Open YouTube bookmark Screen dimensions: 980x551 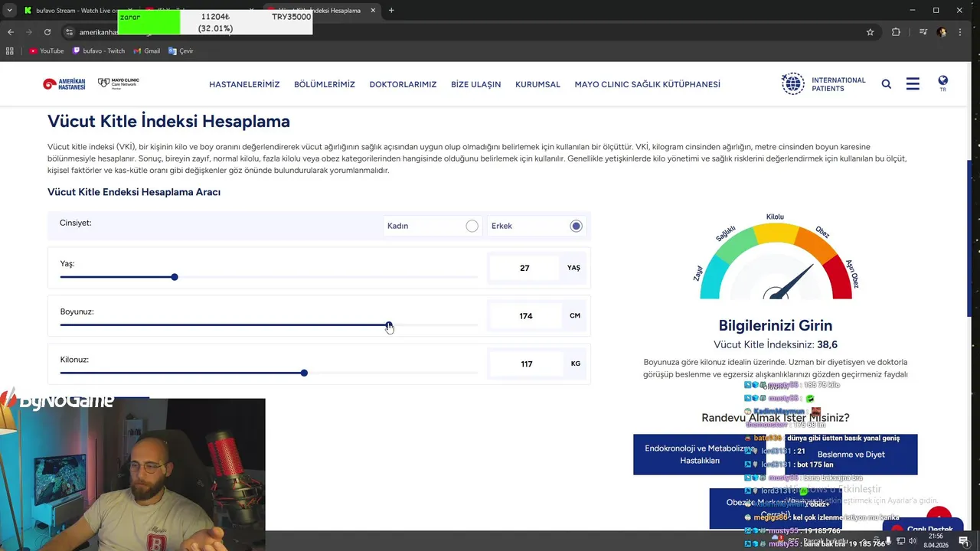pyautogui.click(x=46, y=51)
